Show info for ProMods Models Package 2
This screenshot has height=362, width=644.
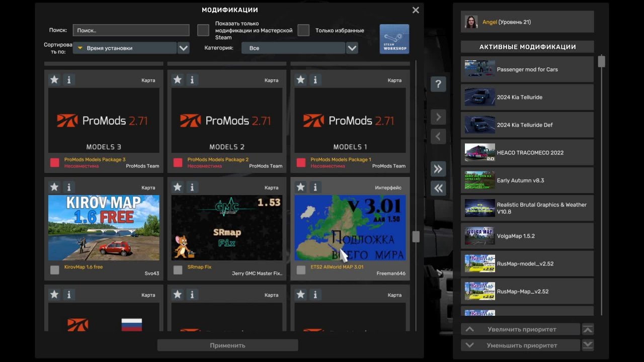[192, 79]
